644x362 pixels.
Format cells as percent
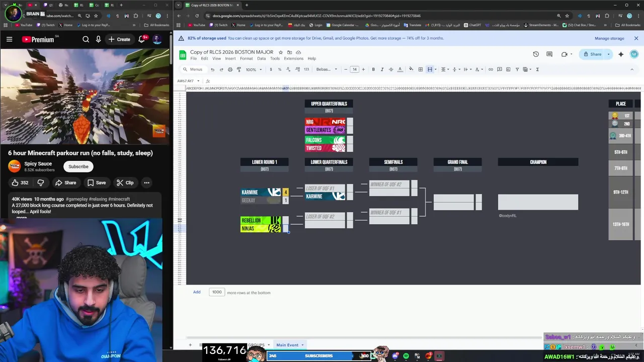click(x=280, y=69)
